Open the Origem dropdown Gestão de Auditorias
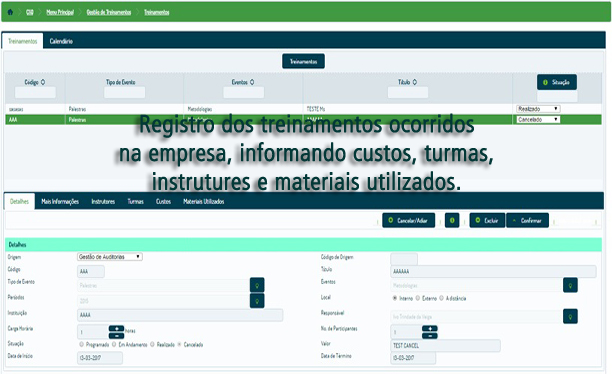Image resolution: width=612 pixels, height=374 pixels. click(110, 256)
